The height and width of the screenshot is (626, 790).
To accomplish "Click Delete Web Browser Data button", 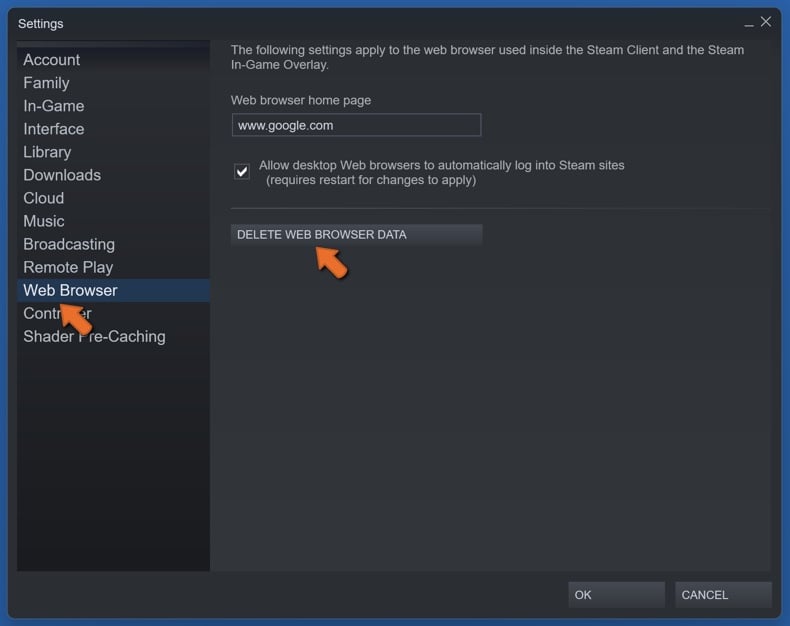I will (x=356, y=235).
